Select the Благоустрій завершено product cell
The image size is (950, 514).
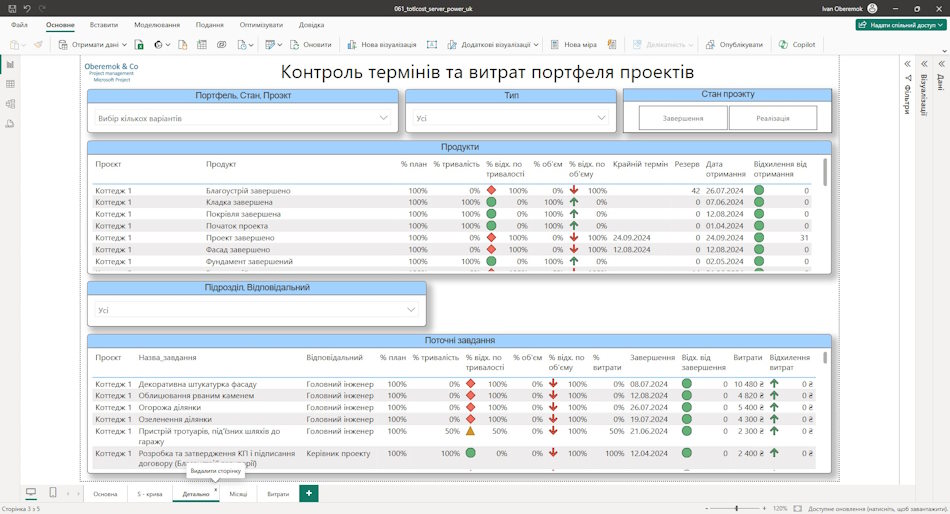click(x=248, y=190)
